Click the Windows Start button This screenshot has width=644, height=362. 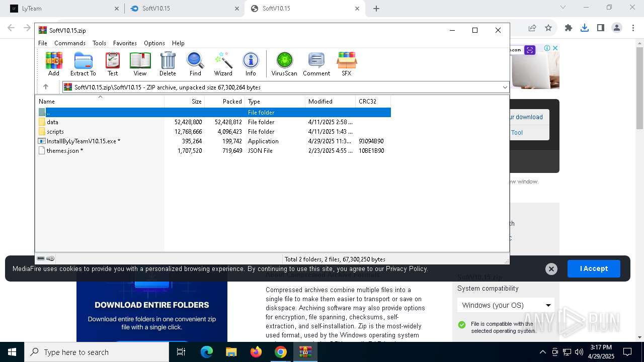12,352
